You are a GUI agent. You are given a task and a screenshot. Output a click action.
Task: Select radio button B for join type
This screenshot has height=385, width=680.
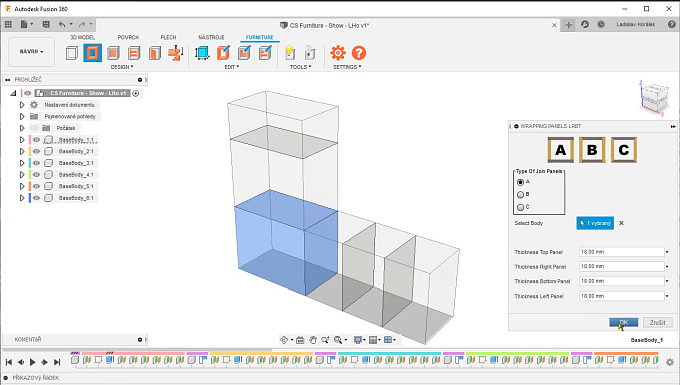pyautogui.click(x=520, y=195)
